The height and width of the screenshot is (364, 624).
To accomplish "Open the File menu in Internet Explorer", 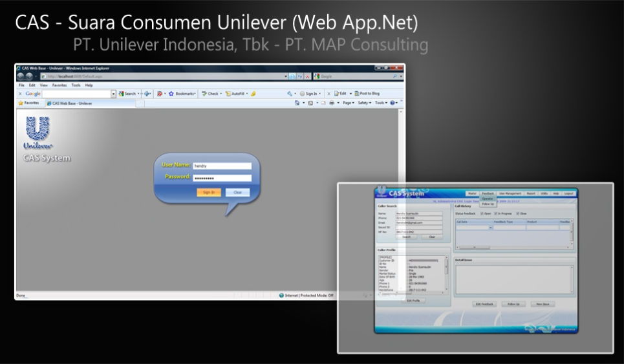I will 21,85.
